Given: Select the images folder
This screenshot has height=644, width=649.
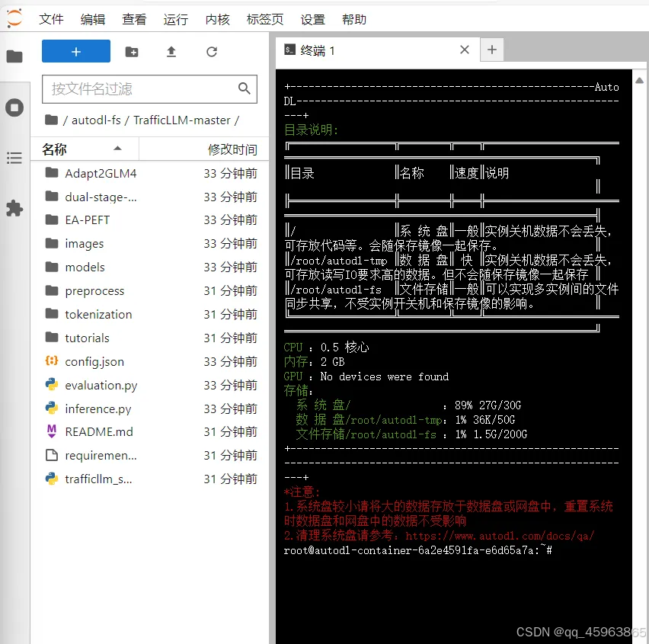Looking at the screenshot, I should [151, 244].
